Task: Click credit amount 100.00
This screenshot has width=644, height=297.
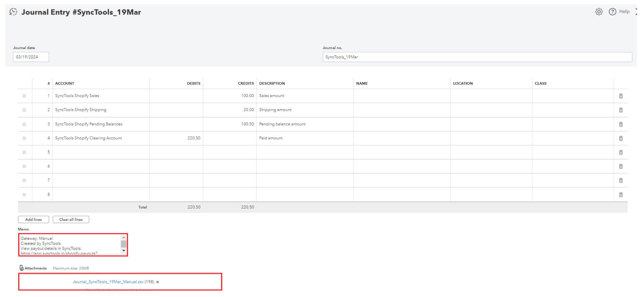Action: [247, 96]
